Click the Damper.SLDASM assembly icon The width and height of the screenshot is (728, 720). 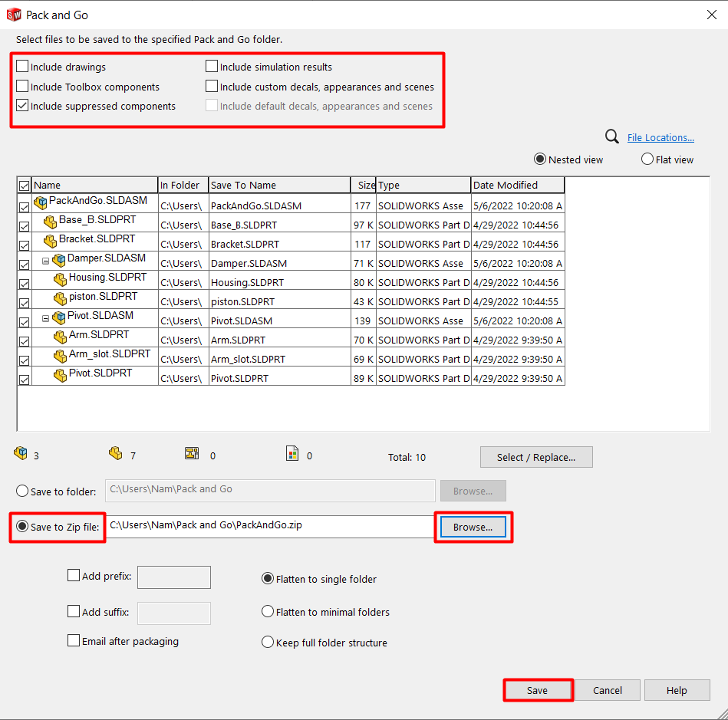pos(59,260)
